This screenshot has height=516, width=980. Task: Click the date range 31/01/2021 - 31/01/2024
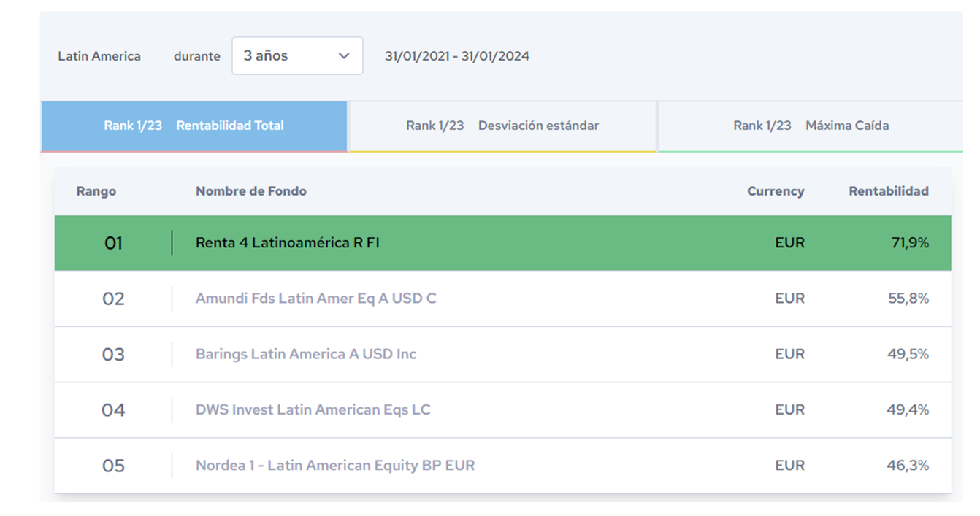456,56
